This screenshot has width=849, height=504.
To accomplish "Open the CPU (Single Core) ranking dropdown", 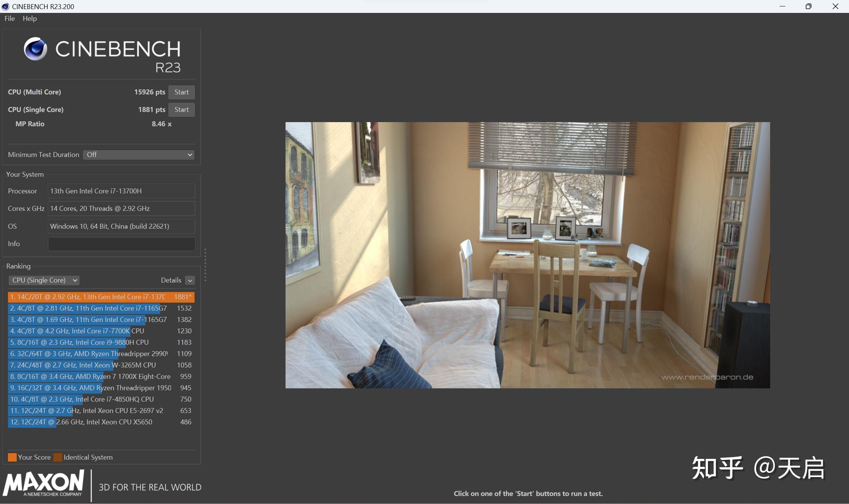I will pyautogui.click(x=44, y=280).
